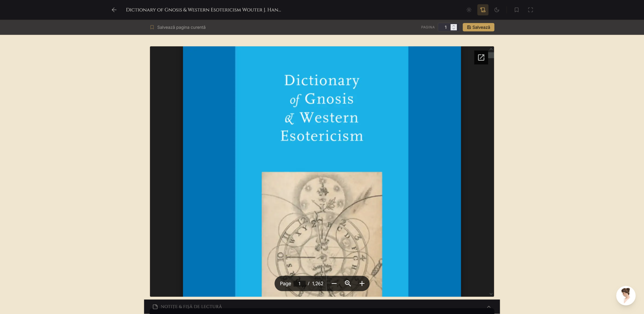Go back using the left arrow
The height and width of the screenshot is (314, 644).
tap(114, 10)
